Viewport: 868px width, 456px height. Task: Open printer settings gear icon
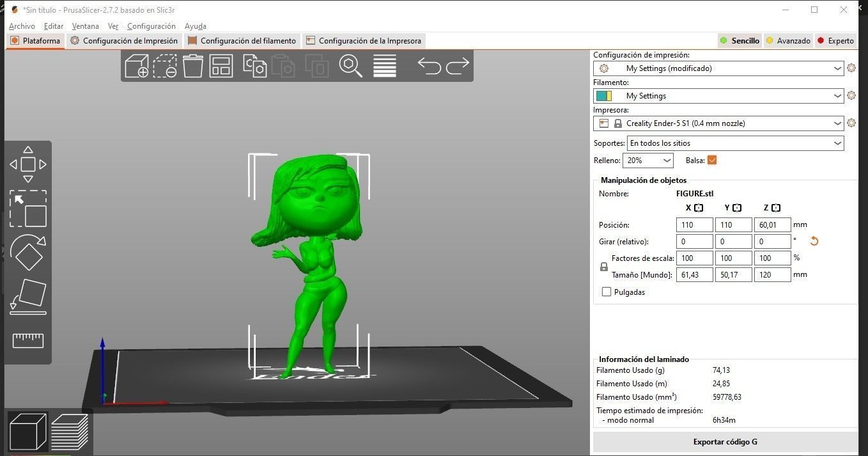pos(851,123)
